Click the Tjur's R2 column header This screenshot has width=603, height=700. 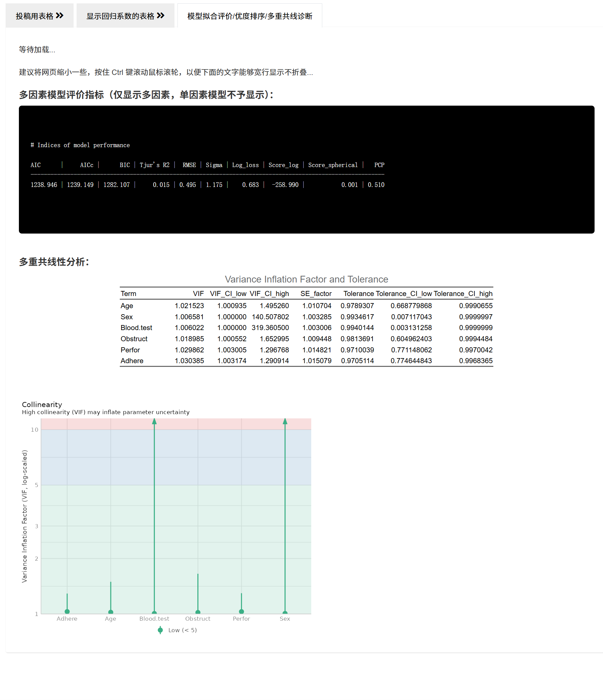[155, 165]
